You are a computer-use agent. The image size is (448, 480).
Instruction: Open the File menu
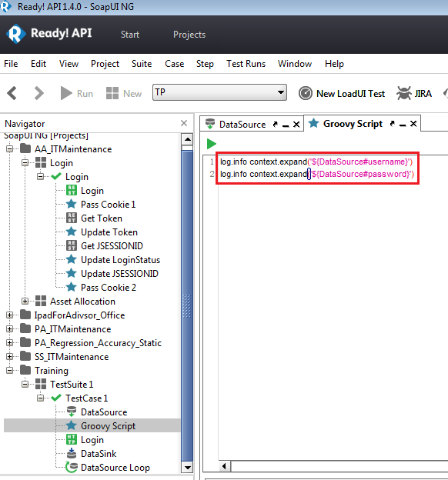[x=11, y=64]
